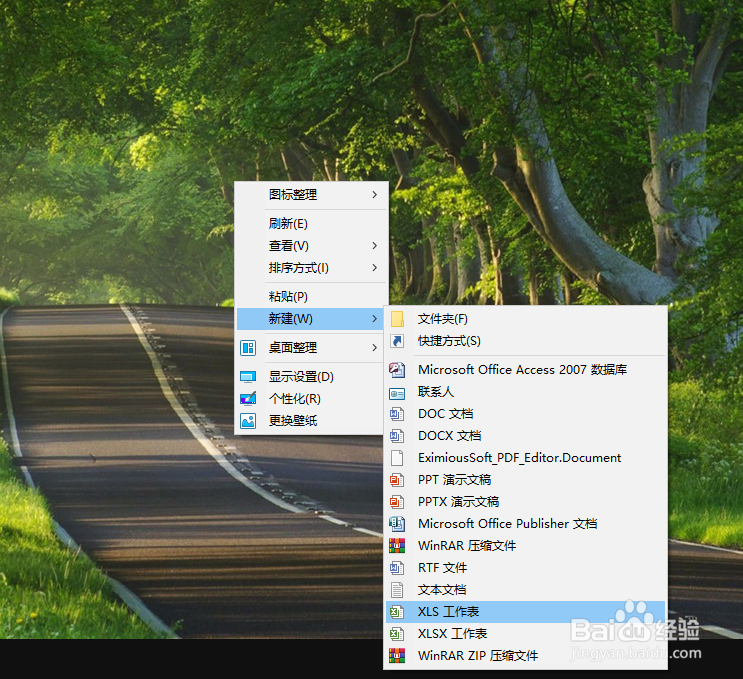743x679 pixels.
Task: Create a new RTF 文件
Action: point(526,568)
